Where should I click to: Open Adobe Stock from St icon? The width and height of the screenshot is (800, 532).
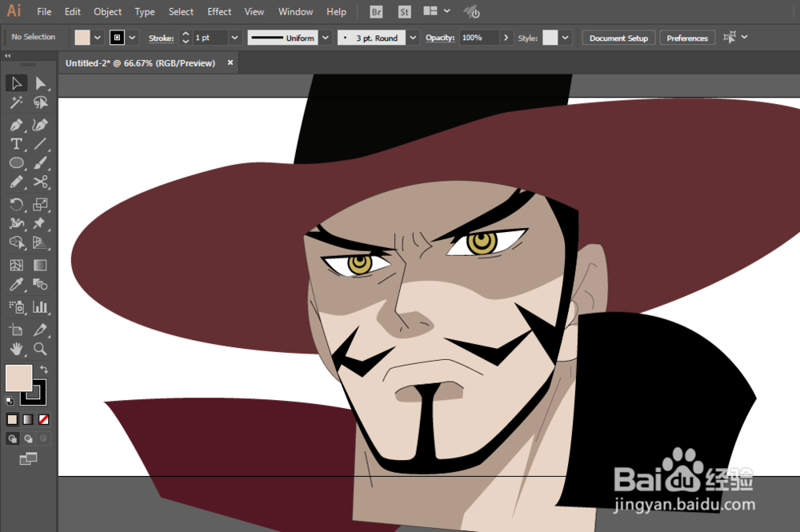tap(404, 12)
